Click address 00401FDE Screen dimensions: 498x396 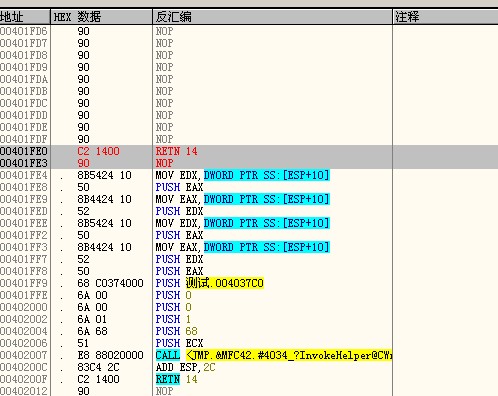pyautogui.click(x=24, y=127)
